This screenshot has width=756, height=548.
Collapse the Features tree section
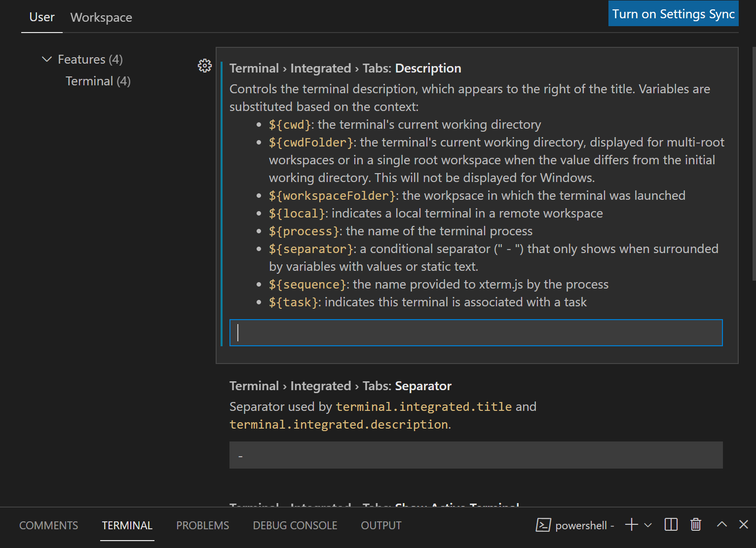point(47,60)
